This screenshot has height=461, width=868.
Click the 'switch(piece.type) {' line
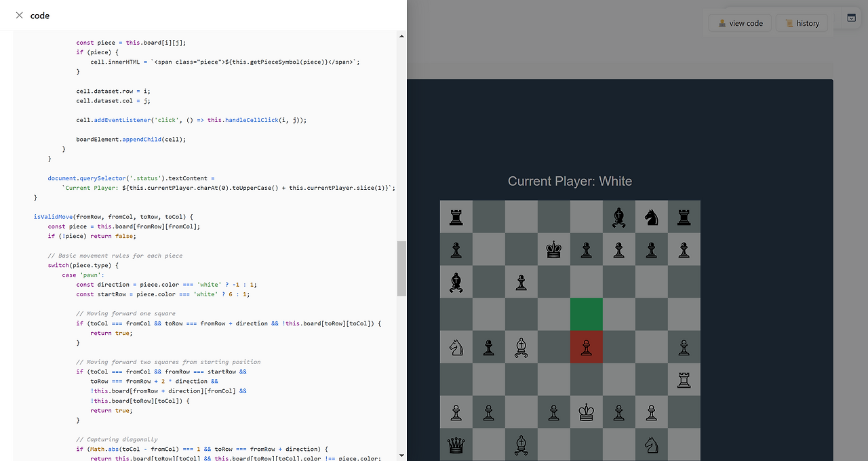pos(83,266)
